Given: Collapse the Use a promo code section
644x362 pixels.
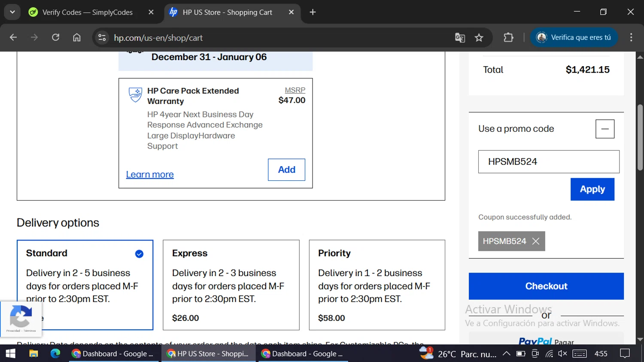Looking at the screenshot, I should tap(605, 129).
